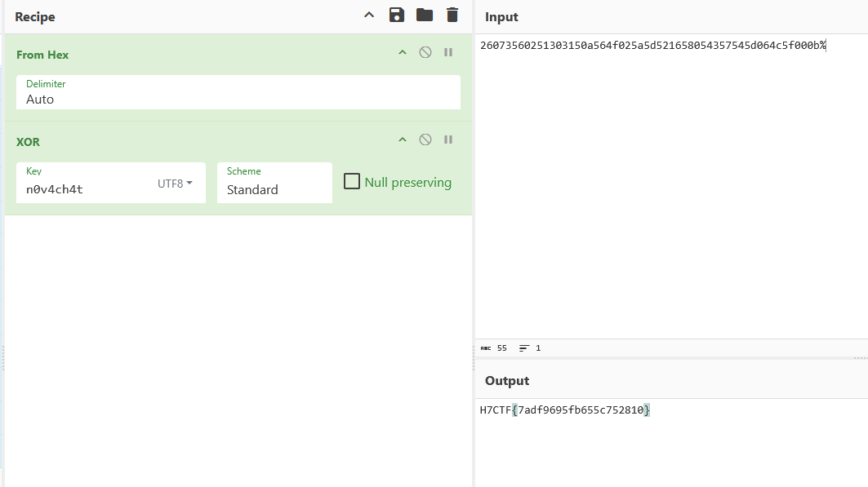
Task: Collapse the From Hex operation
Action: pyautogui.click(x=403, y=52)
